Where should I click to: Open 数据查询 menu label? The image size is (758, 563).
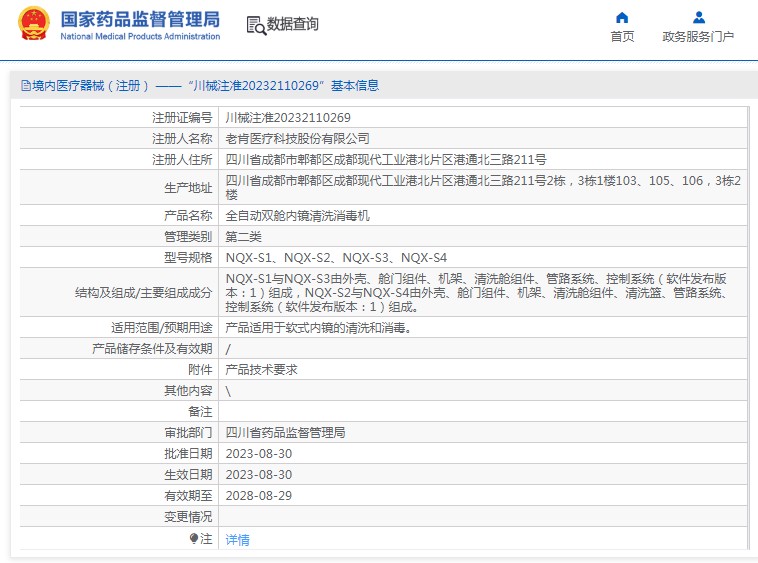tap(293, 24)
